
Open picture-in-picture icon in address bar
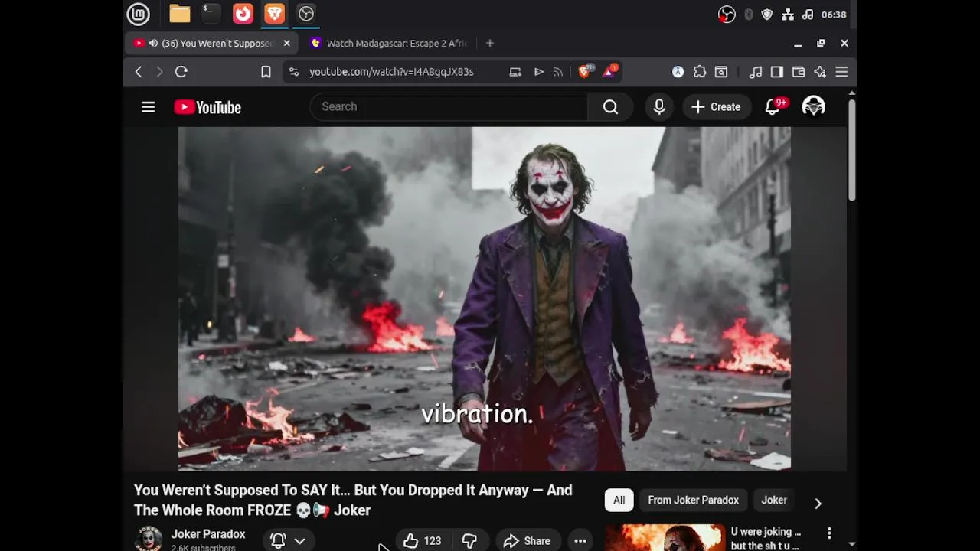pos(515,72)
